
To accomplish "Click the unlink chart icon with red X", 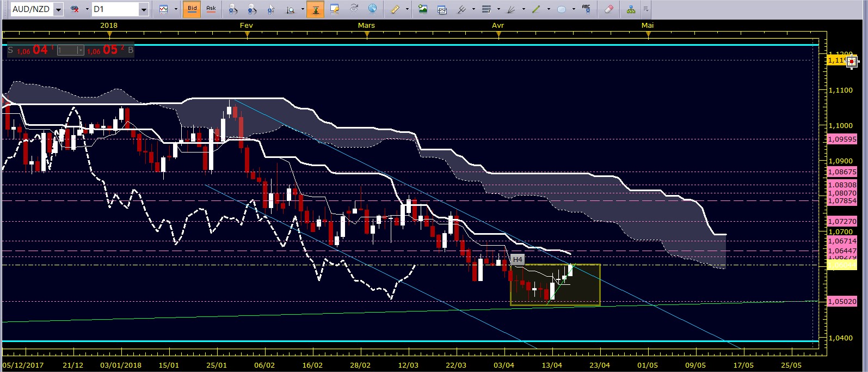I will [x=75, y=9].
